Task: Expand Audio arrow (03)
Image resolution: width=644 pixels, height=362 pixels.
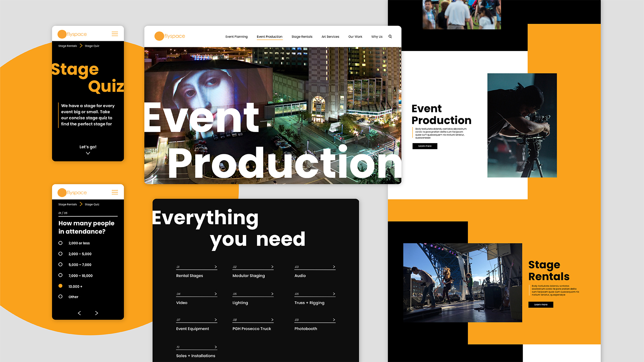Action: pos(334,267)
